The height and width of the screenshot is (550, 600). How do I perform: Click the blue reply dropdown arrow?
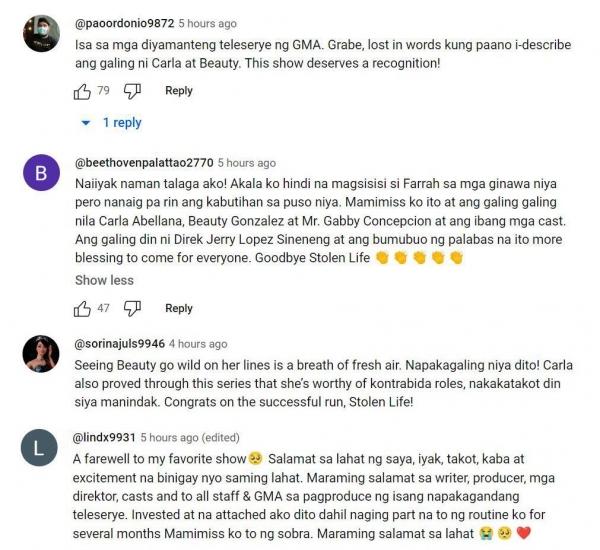point(86,123)
